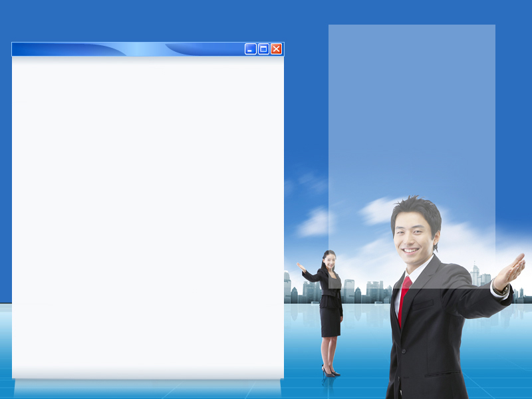Click the tall skyscraper near the man's hand
532x399 pixels.
pos(476,275)
